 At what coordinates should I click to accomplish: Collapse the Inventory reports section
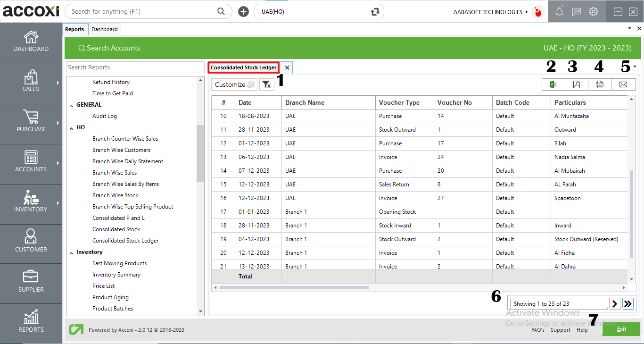(71, 252)
